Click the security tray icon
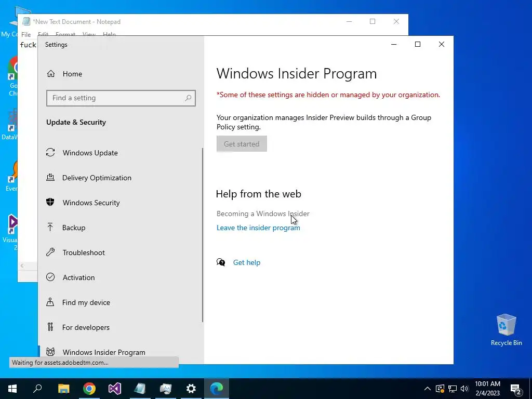The width and height of the screenshot is (532, 399). 440,389
